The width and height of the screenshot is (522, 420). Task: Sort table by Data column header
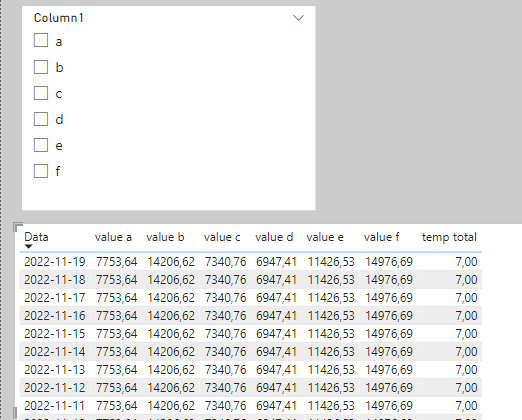pyautogui.click(x=36, y=237)
